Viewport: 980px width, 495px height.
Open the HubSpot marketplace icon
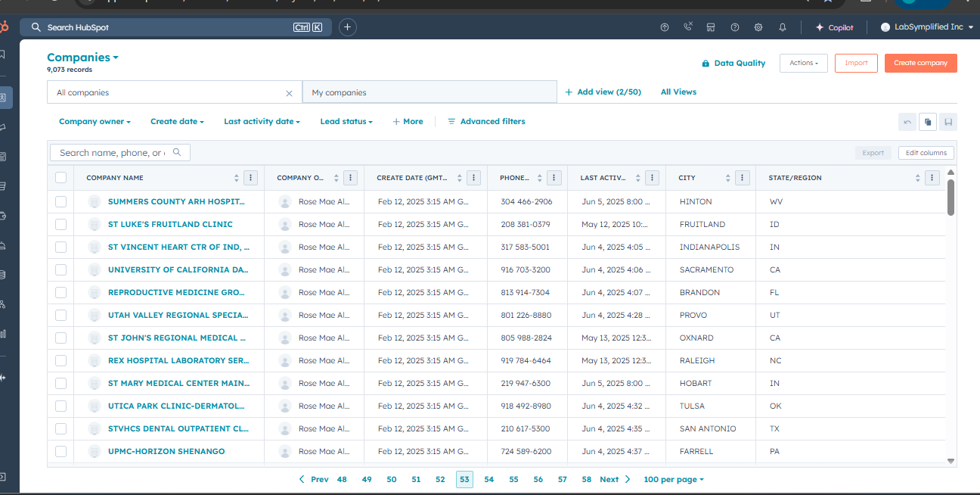(711, 27)
